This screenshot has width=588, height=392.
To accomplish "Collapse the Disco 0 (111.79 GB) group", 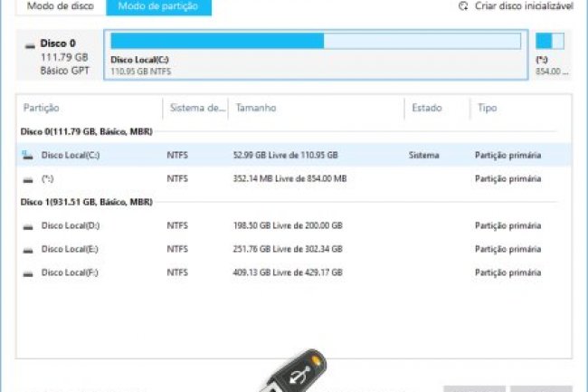I will (x=86, y=132).
